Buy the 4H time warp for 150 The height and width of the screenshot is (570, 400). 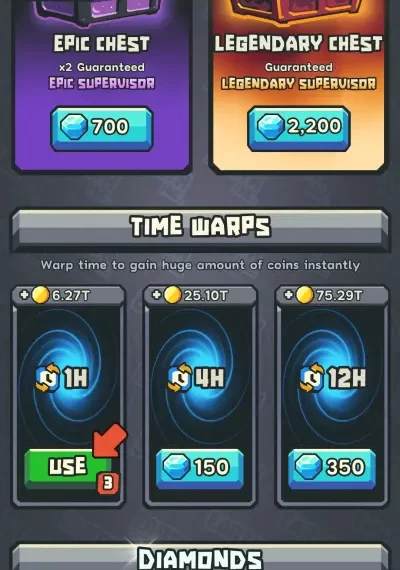[x=200, y=468]
